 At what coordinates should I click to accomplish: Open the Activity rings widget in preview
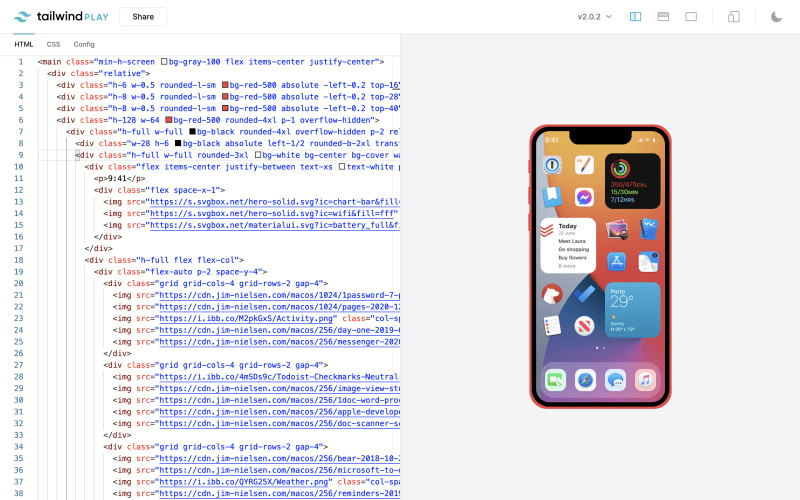[633, 181]
